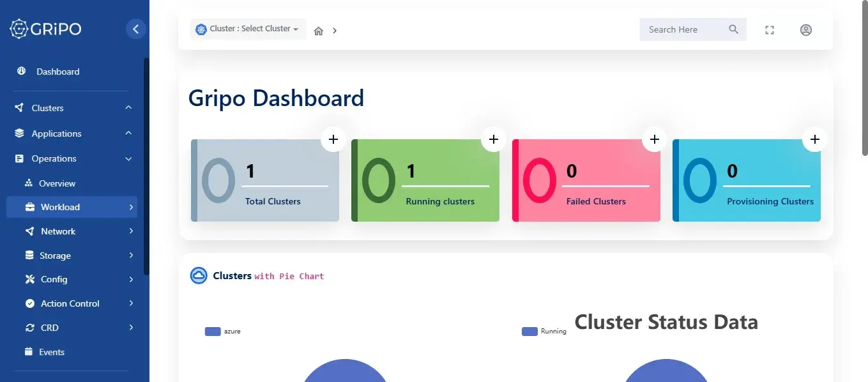Expand the Network submenu arrow
This screenshot has width=868, height=382.
click(131, 231)
